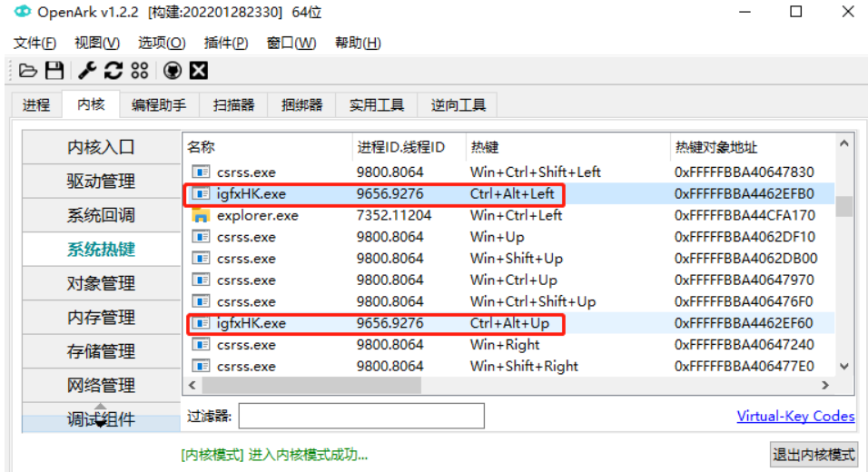Image resolution: width=868 pixels, height=472 pixels.
Task: Select 网络管理 in the sidebar
Action: 101,385
